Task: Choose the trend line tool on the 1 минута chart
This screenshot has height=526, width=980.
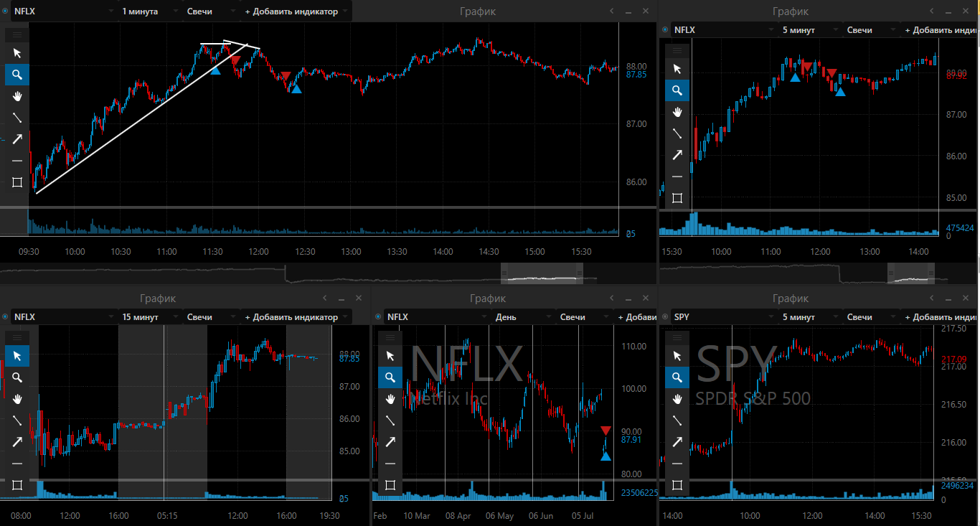Action: pyautogui.click(x=17, y=118)
